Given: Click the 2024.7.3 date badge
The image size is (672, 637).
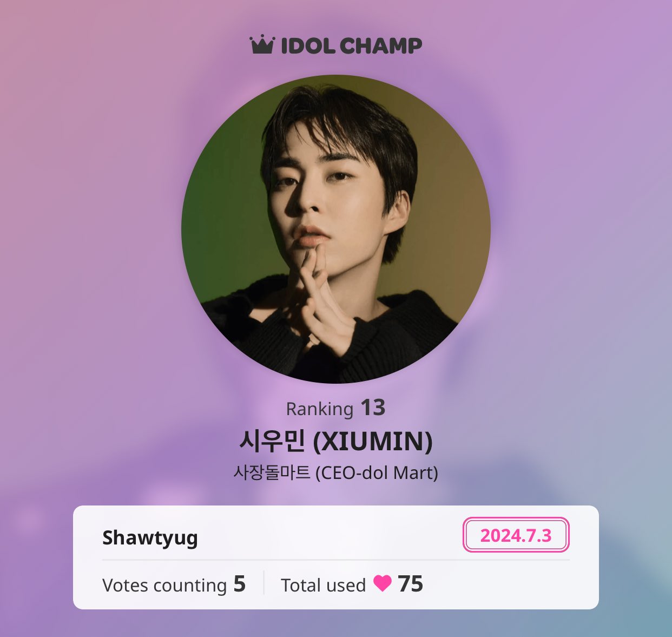Looking at the screenshot, I should tap(516, 535).
